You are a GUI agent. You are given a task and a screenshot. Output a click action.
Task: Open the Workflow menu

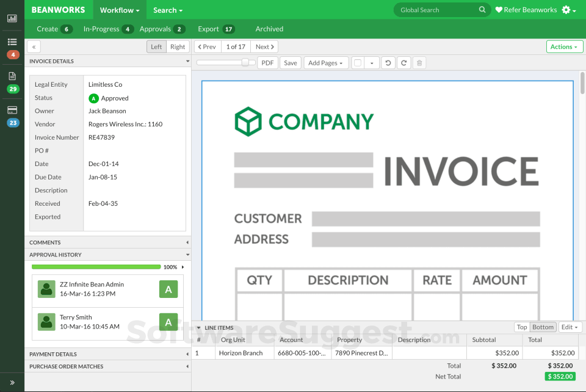120,10
